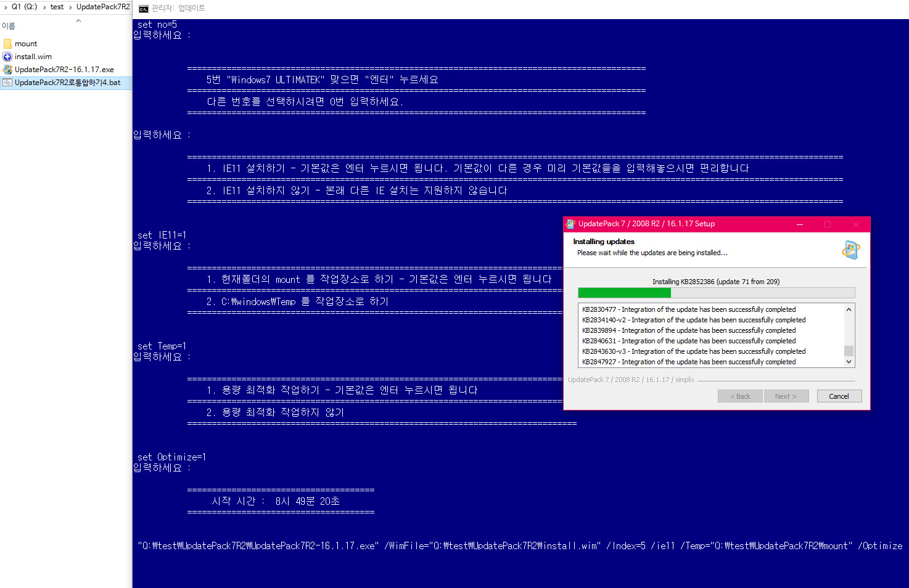Screen dimensions: 909x588
Task: Click the C:\windows\Temp option line
Action: pos(298,301)
